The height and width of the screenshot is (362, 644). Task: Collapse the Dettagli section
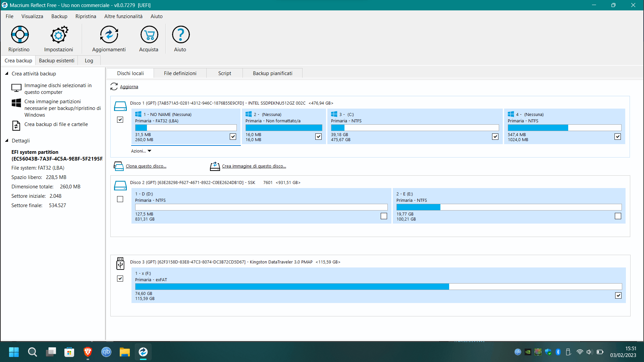[x=6, y=140]
